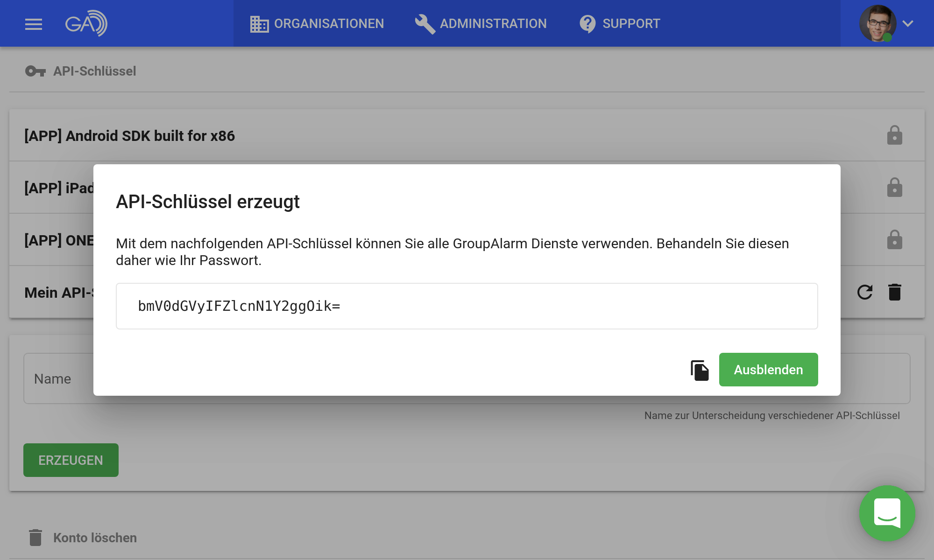
Task: Regenerate Mein API key with refresh icon
Action: tap(864, 292)
